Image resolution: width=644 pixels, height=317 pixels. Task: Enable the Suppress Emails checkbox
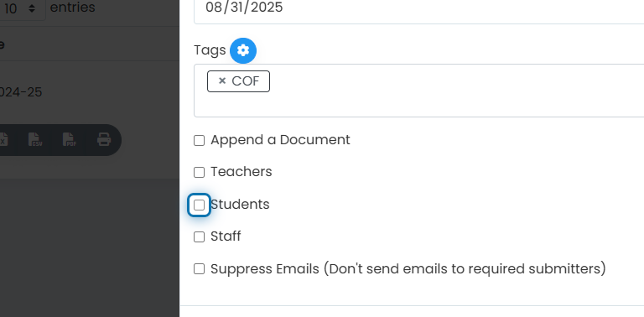coord(200,269)
